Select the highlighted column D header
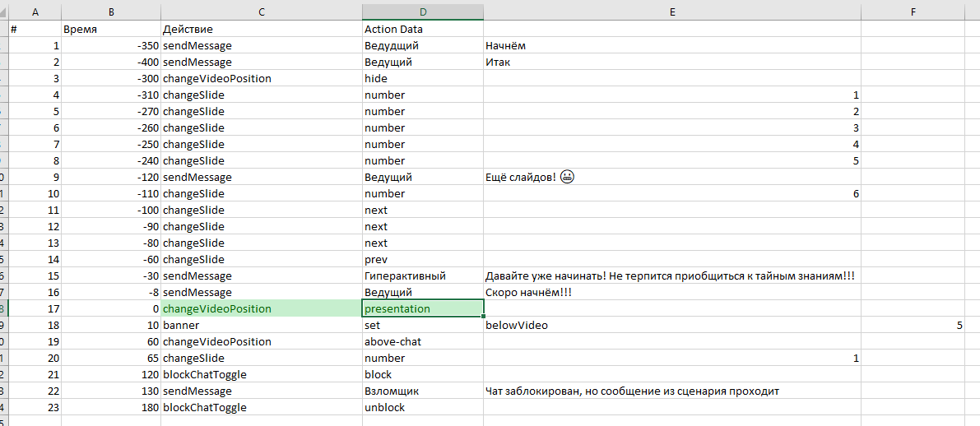Image resolution: width=980 pixels, height=426 pixels. pyautogui.click(x=422, y=11)
